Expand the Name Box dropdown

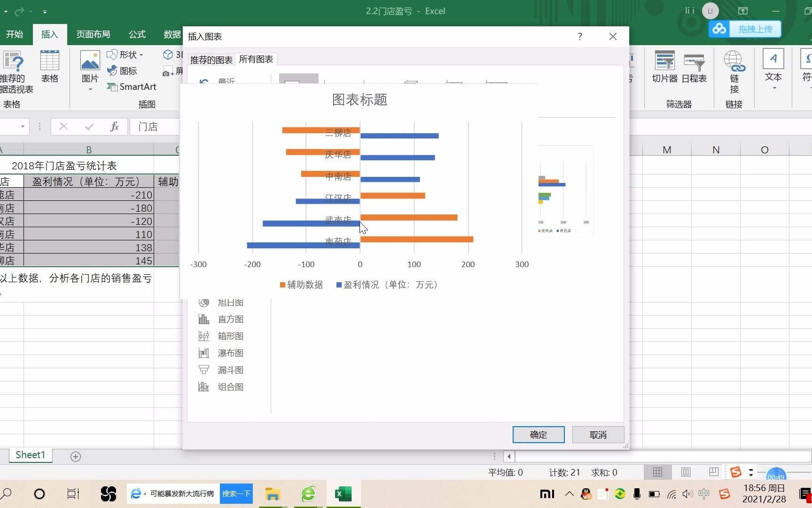(22, 127)
